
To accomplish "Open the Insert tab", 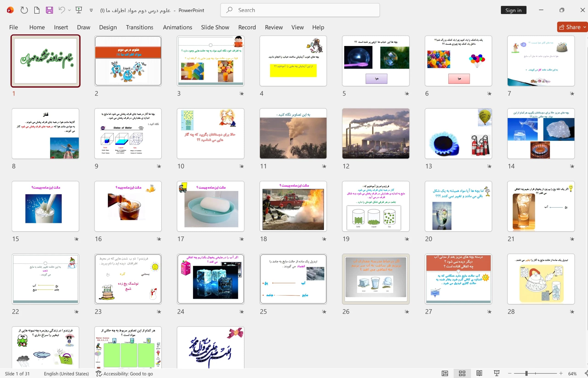I will [61, 27].
